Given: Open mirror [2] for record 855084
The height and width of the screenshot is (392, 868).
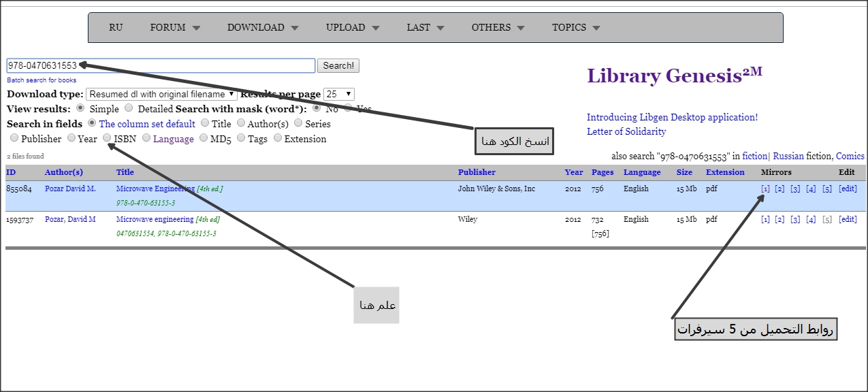Looking at the screenshot, I should click(779, 189).
